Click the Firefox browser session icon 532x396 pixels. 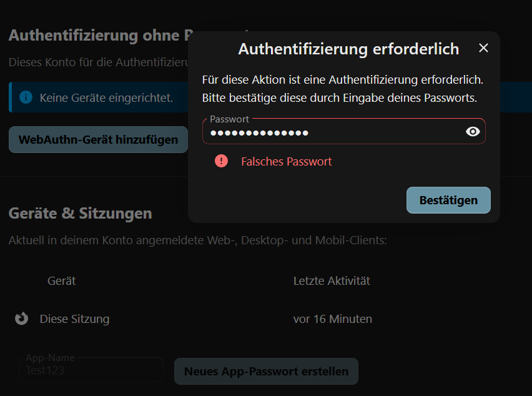[x=22, y=319]
